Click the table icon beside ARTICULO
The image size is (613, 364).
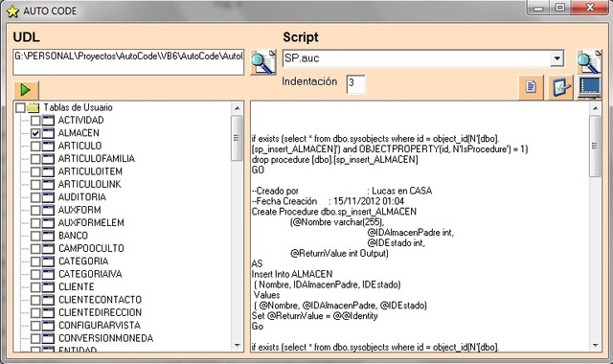point(48,146)
